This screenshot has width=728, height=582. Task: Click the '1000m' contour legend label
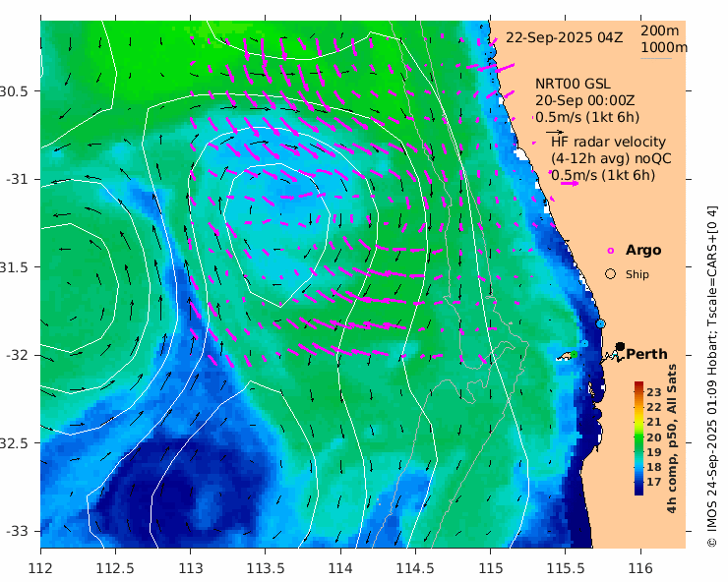664,47
